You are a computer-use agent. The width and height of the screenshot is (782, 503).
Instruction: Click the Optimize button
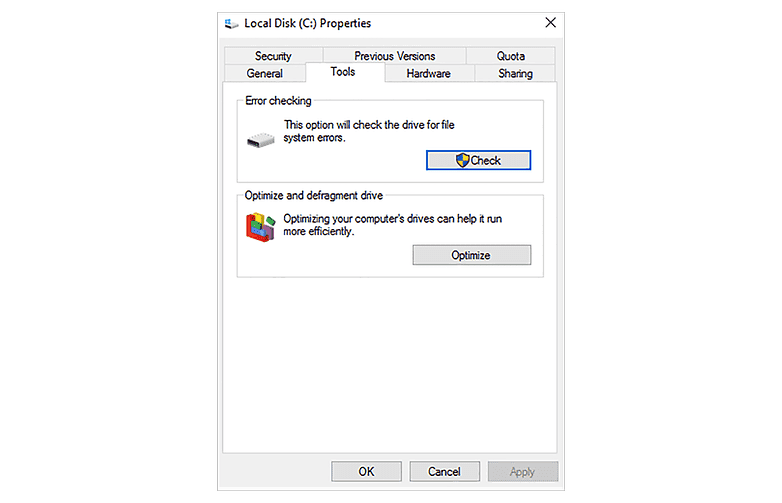[x=472, y=255]
